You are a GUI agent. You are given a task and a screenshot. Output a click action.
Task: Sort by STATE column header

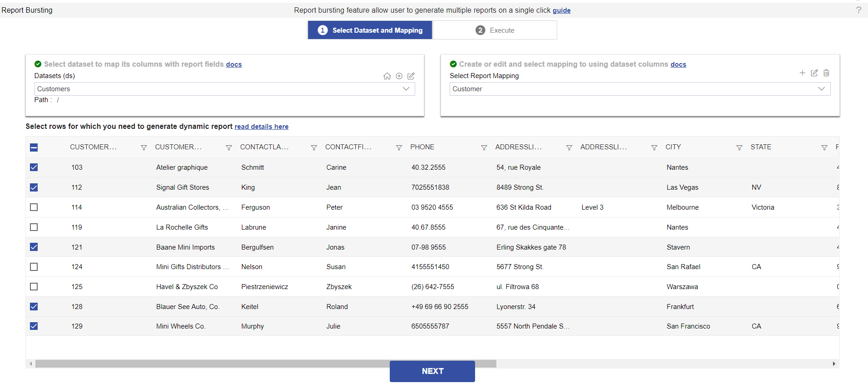[x=761, y=147]
